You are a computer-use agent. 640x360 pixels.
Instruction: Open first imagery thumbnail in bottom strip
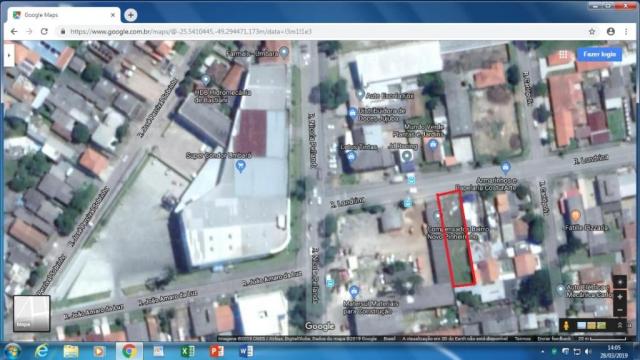pos(581,325)
